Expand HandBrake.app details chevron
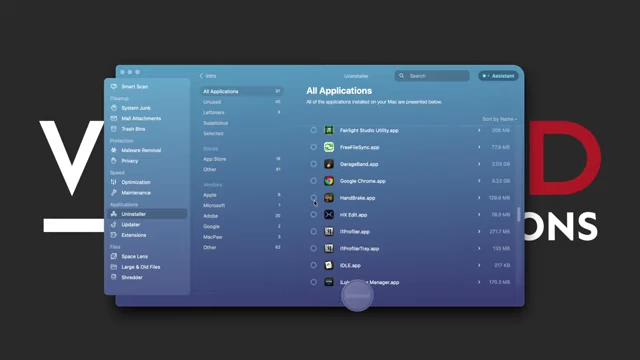 click(x=479, y=198)
